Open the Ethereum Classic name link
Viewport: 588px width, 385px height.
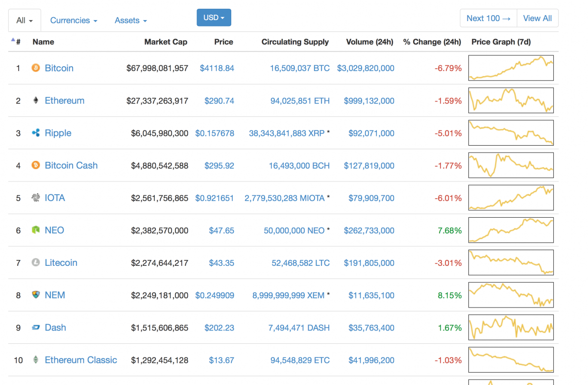pos(81,359)
